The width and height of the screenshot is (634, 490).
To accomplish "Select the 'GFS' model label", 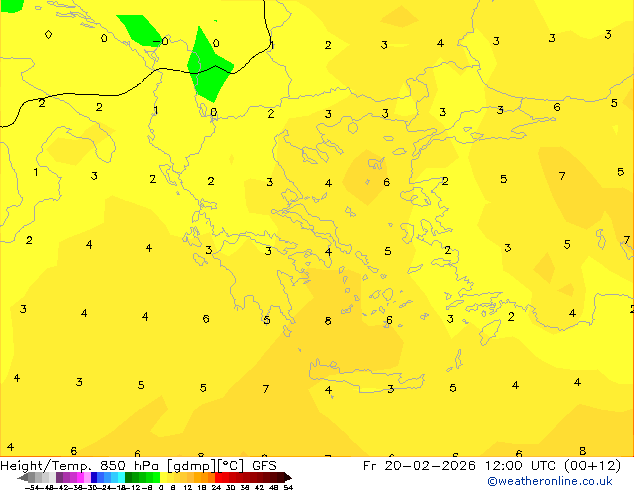I will pos(264,465).
